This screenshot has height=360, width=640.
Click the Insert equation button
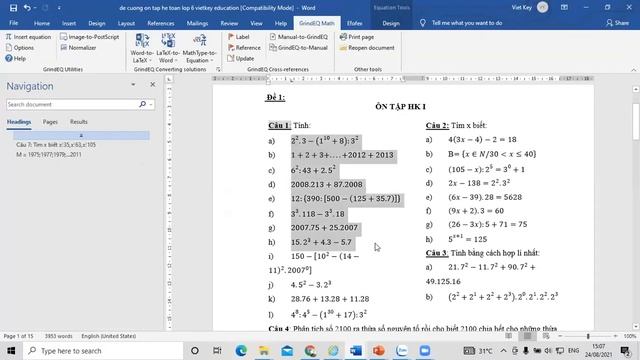(x=28, y=37)
